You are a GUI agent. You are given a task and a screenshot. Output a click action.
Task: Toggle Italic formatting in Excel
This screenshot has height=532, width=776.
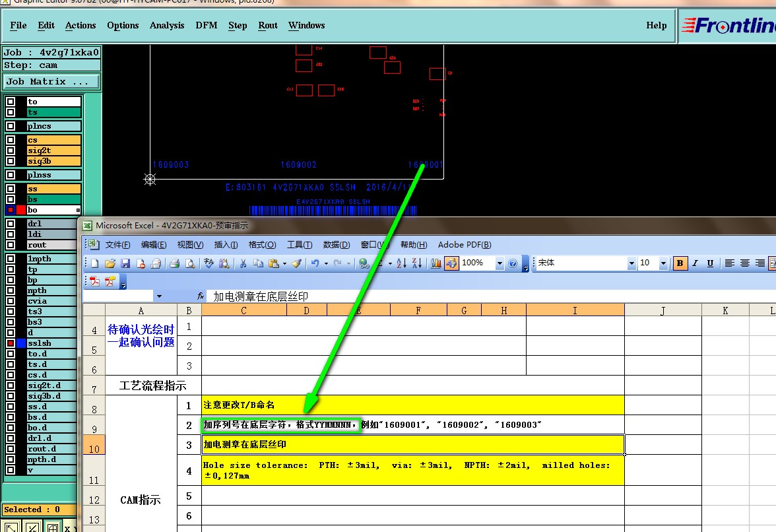(695, 263)
